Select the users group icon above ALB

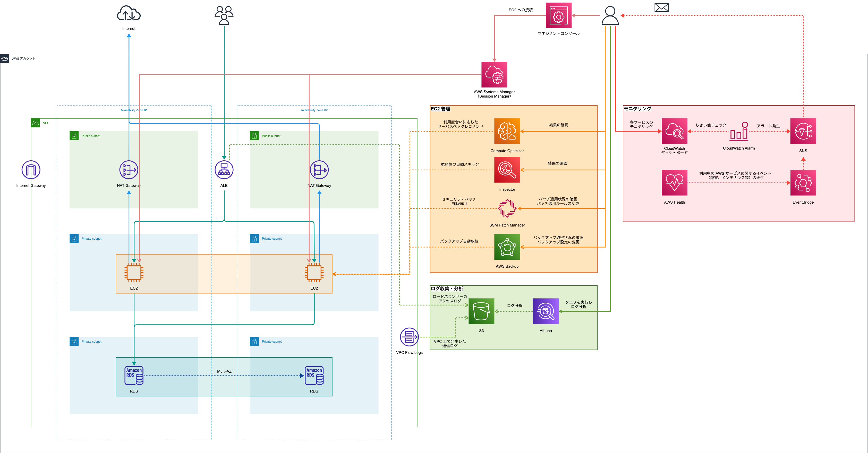coord(224,15)
